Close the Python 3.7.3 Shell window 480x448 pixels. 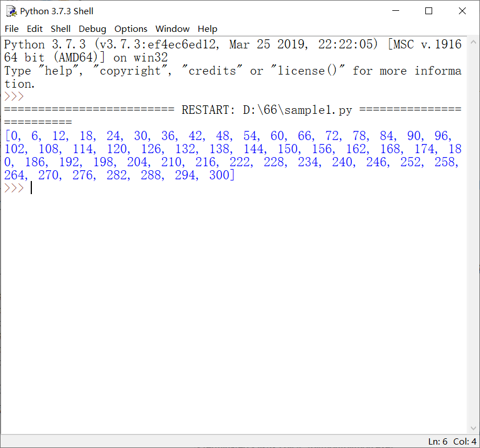click(x=462, y=11)
